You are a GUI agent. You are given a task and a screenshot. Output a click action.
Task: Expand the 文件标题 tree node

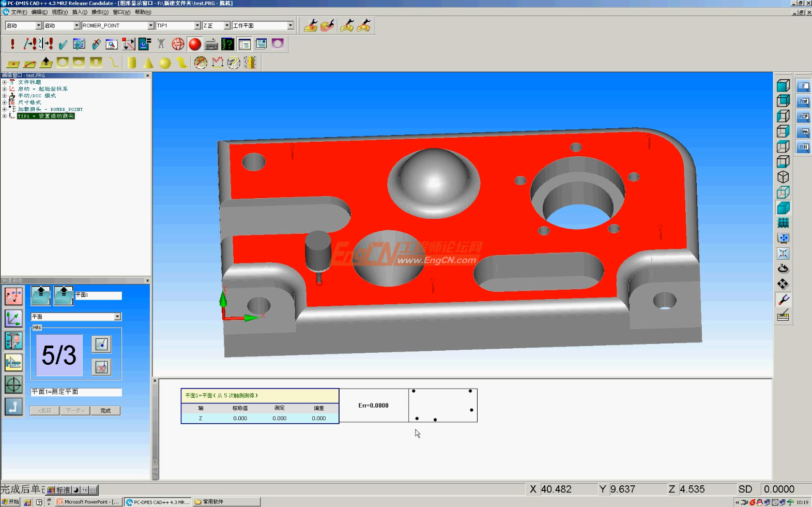pyautogui.click(x=4, y=82)
